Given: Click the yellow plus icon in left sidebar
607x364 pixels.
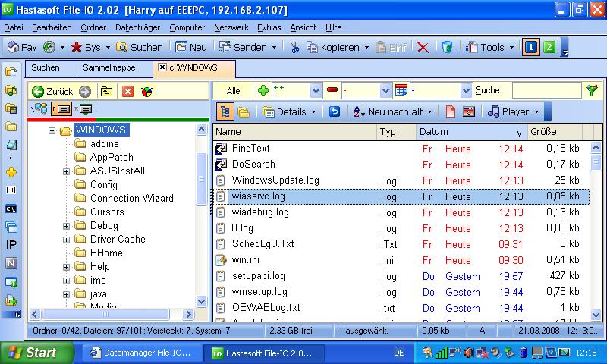Looking at the screenshot, I should [11, 171].
